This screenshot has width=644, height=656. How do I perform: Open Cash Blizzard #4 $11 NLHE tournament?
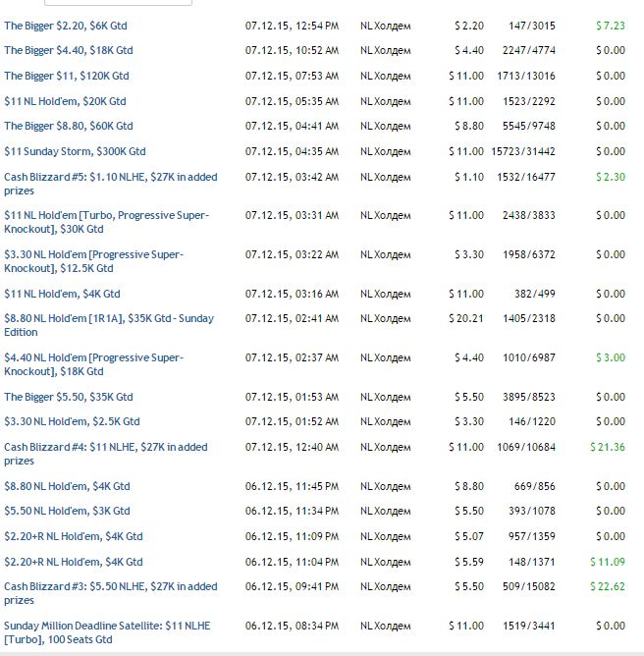[x=105, y=447]
